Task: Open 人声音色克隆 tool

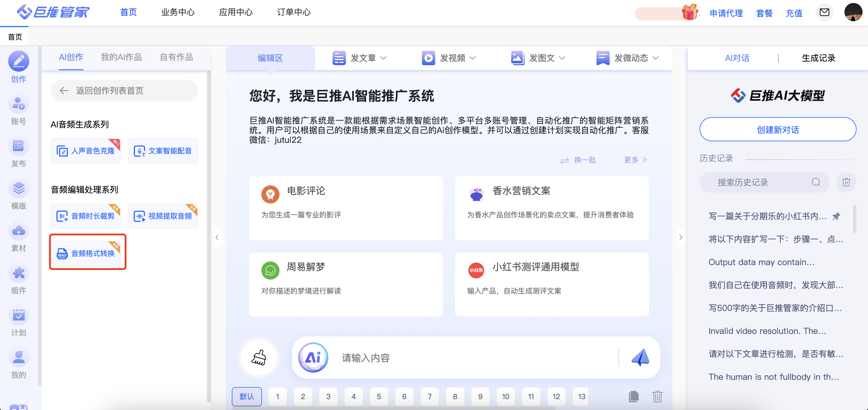Action: point(86,151)
